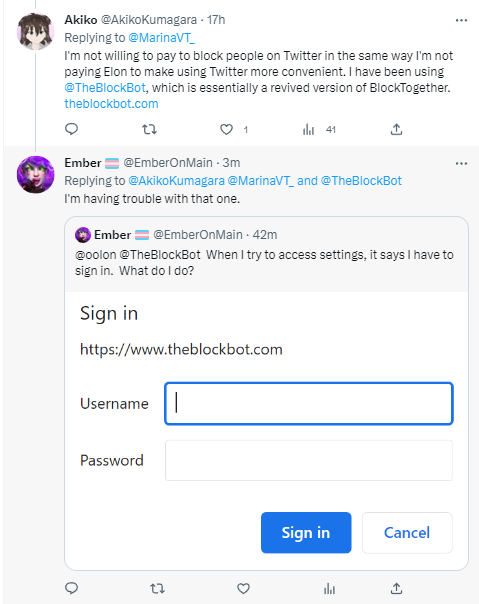View Akiko's profile picture

(x=35, y=31)
